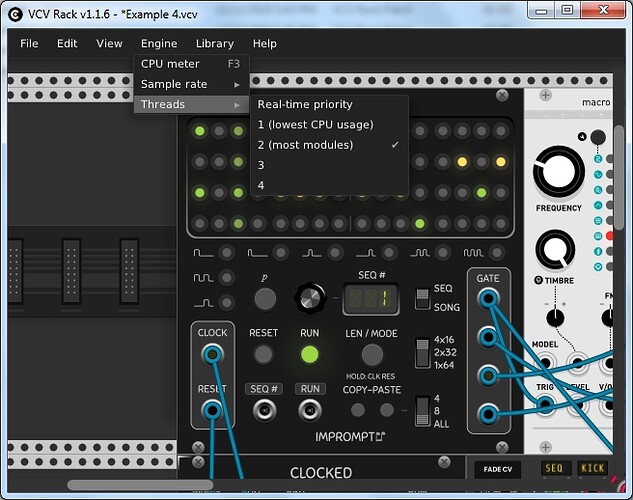
Task: Click the top plus screw on macro module
Action: click(x=545, y=96)
